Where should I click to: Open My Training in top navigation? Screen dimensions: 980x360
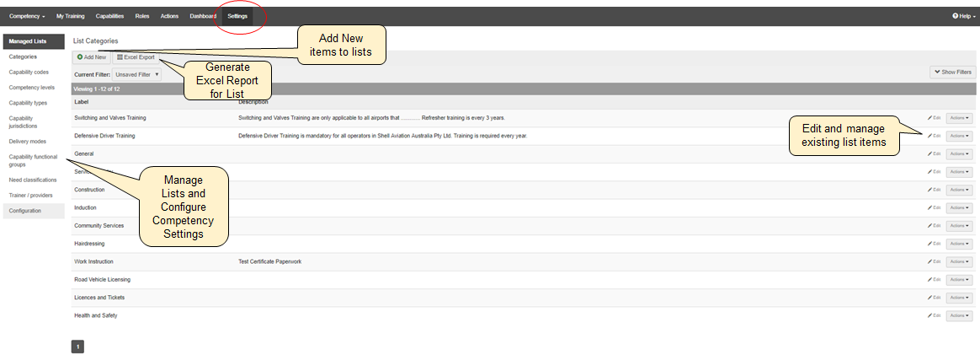click(71, 16)
